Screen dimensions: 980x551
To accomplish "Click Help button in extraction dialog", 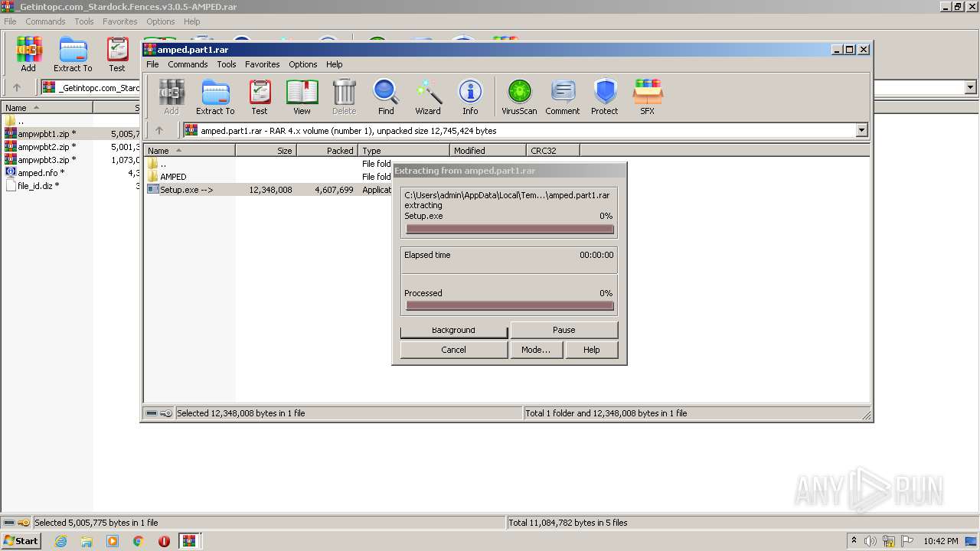I will point(591,350).
